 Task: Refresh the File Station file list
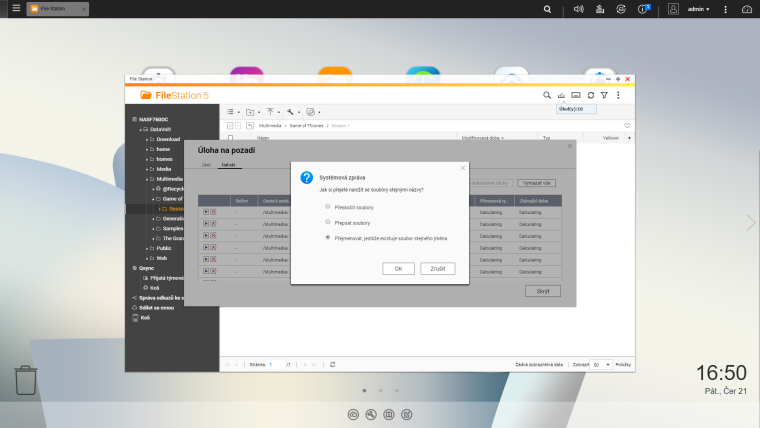pyautogui.click(x=591, y=95)
